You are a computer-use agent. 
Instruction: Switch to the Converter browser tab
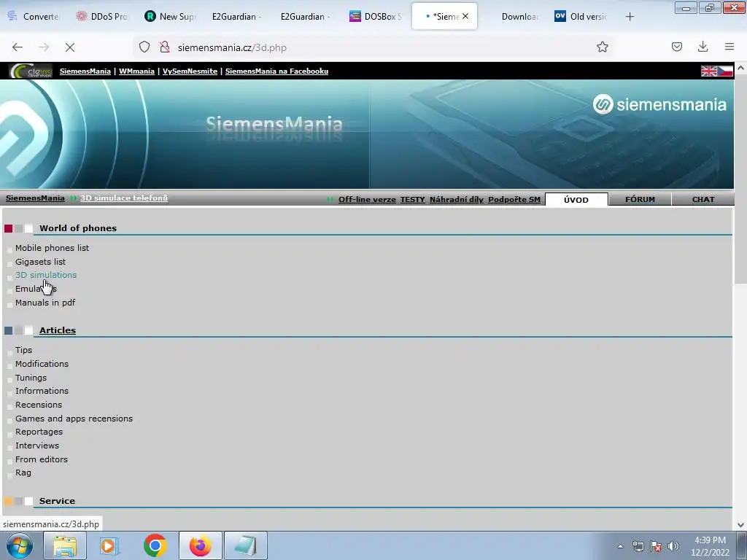[34, 16]
